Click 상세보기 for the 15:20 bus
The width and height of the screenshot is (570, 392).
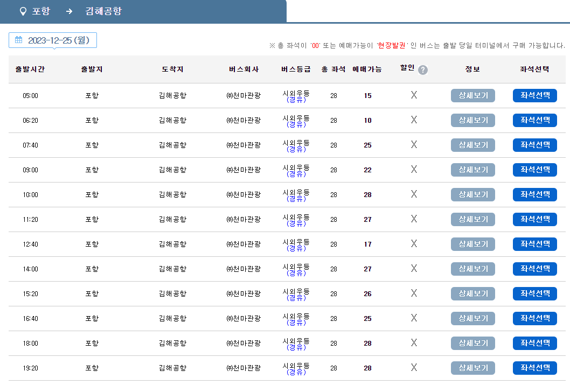pyautogui.click(x=473, y=293)
